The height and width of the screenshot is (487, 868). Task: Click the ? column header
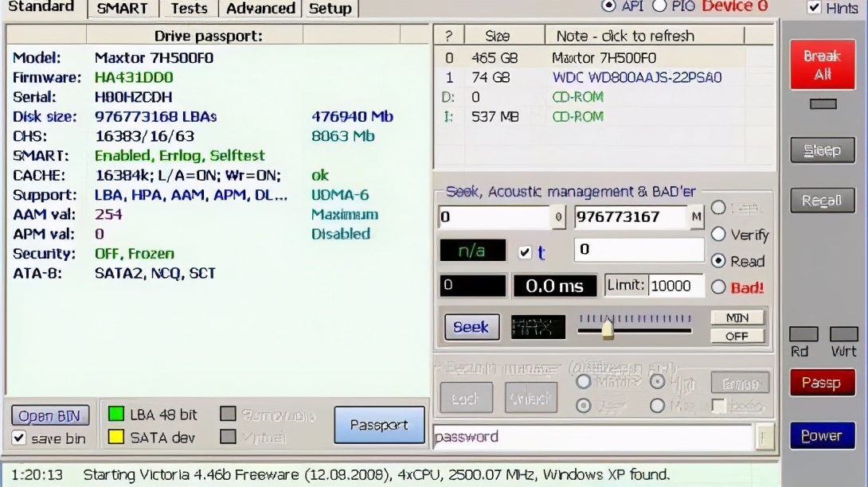click(449, 36)
